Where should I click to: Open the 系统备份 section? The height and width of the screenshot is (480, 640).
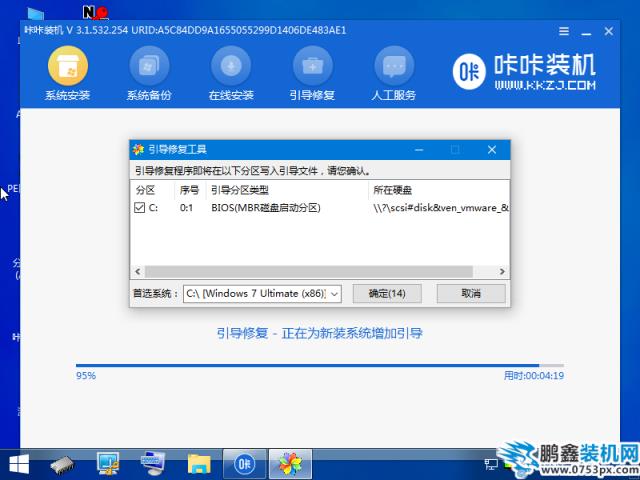[x=149, y=73]
